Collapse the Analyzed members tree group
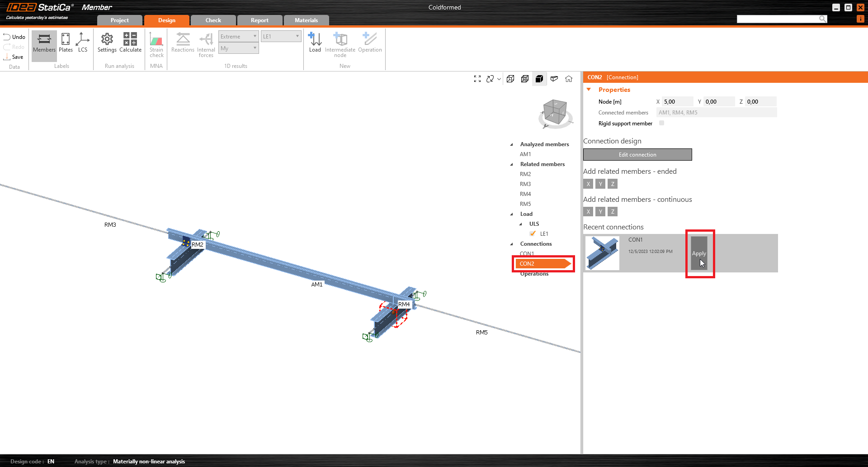 (x=512, y=145)
